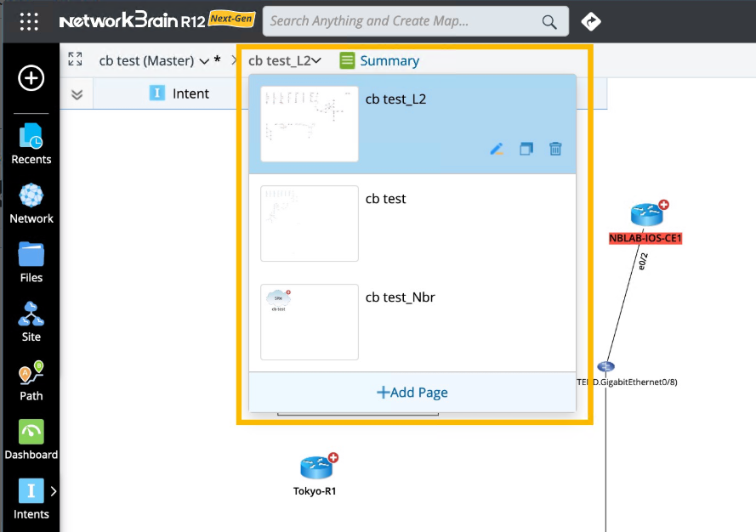Open the Dashboard from sidebar
The height and width of the screenshot is (532, 756).
pyautogui.click(x=31, y=439)
